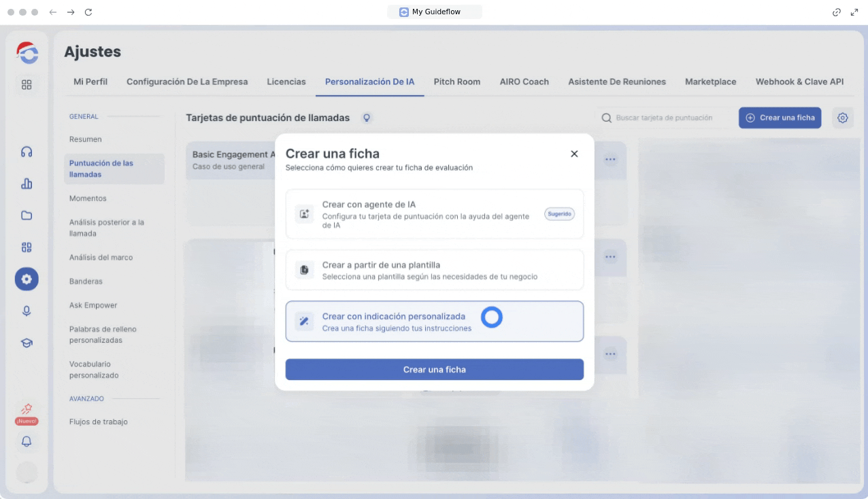This screenshot has width=868, height=499.
Task: Click the folder icon in left sidebar
Action: point(27,216)
